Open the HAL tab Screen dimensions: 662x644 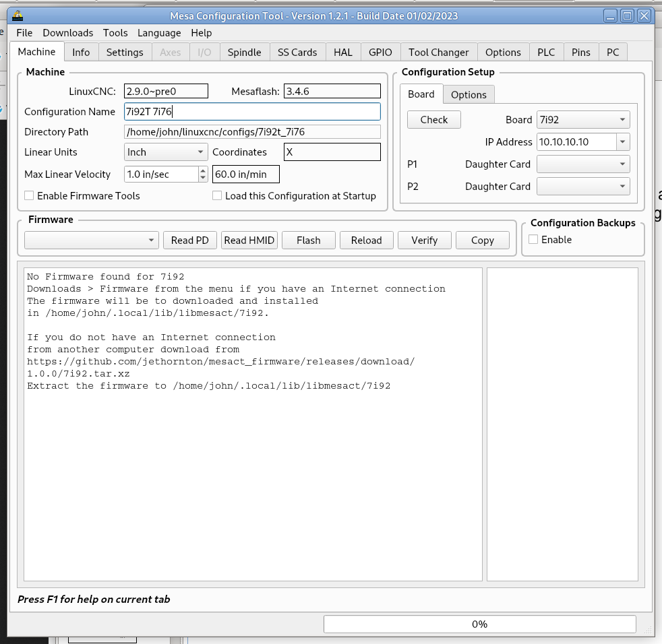(343, 53)
